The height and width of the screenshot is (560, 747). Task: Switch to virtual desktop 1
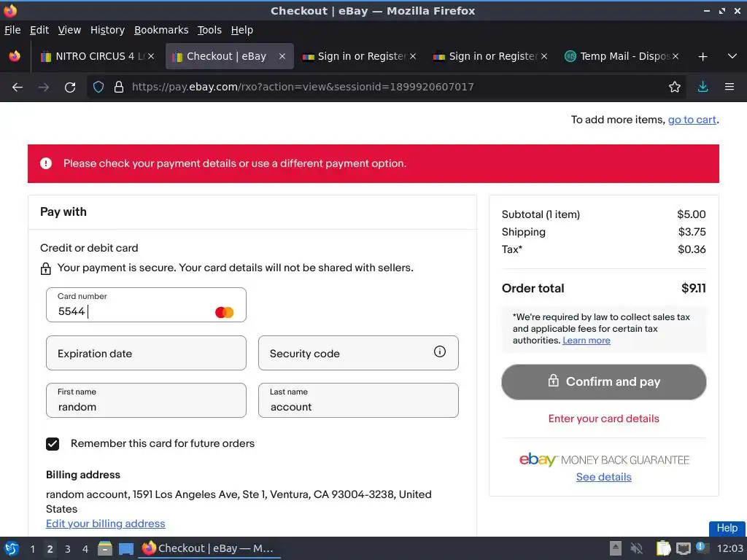[x=32, y=549]
